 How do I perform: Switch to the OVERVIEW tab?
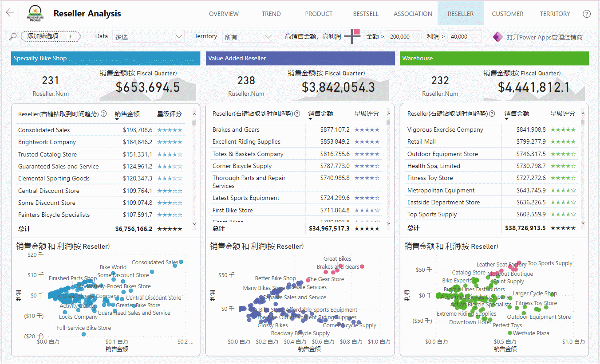[x=224, y=14]
